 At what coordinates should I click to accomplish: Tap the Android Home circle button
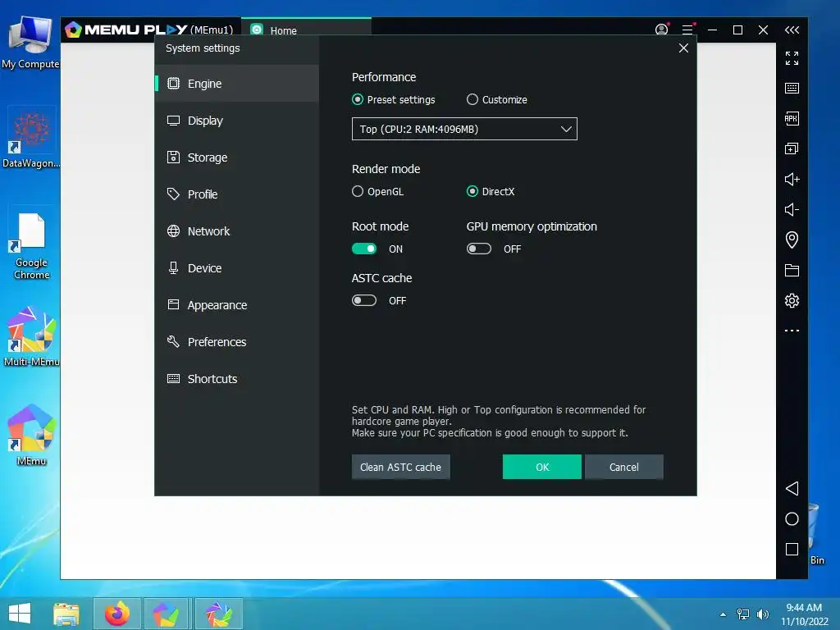coord(792,518)
